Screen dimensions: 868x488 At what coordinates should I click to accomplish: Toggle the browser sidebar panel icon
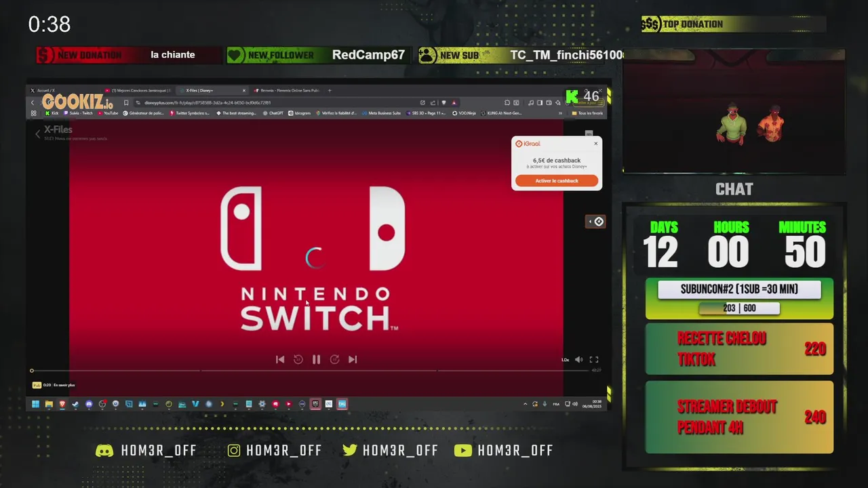tap(540, 103)
